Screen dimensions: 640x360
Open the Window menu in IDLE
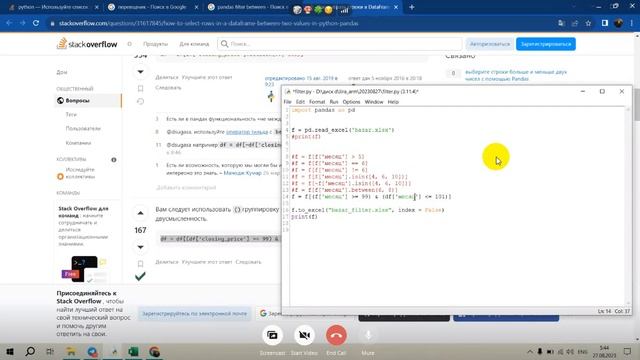(x=374, y=102)
